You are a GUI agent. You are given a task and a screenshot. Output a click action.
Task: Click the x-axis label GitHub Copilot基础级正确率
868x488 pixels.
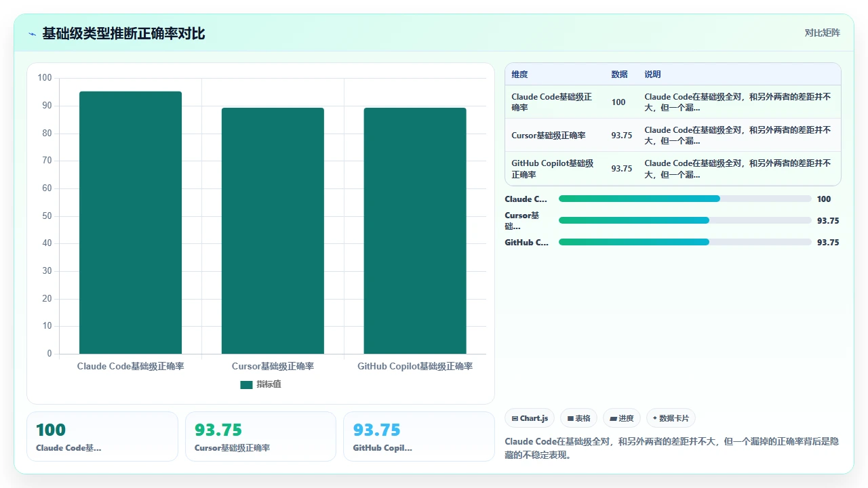tap(415, 366)
